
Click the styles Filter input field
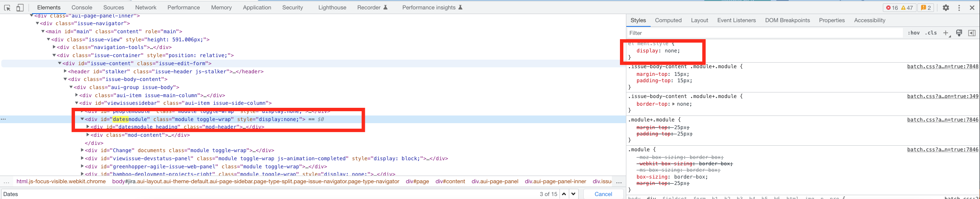tap(764, 33)
